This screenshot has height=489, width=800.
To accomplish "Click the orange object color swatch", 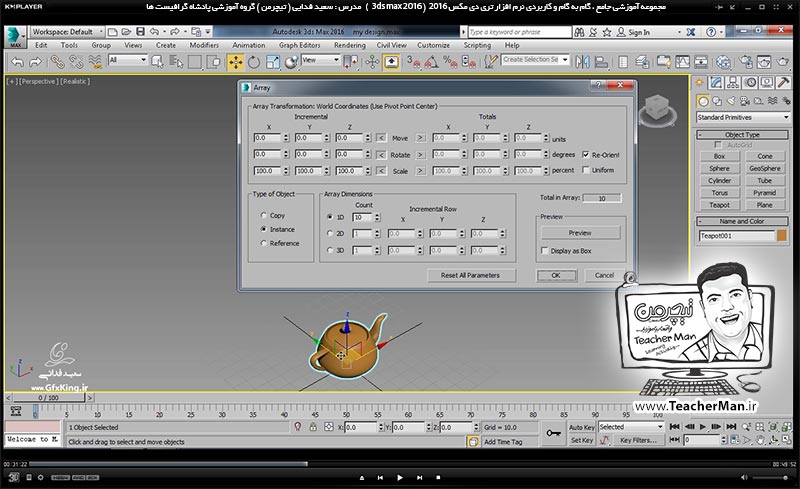I will [782, 236].
